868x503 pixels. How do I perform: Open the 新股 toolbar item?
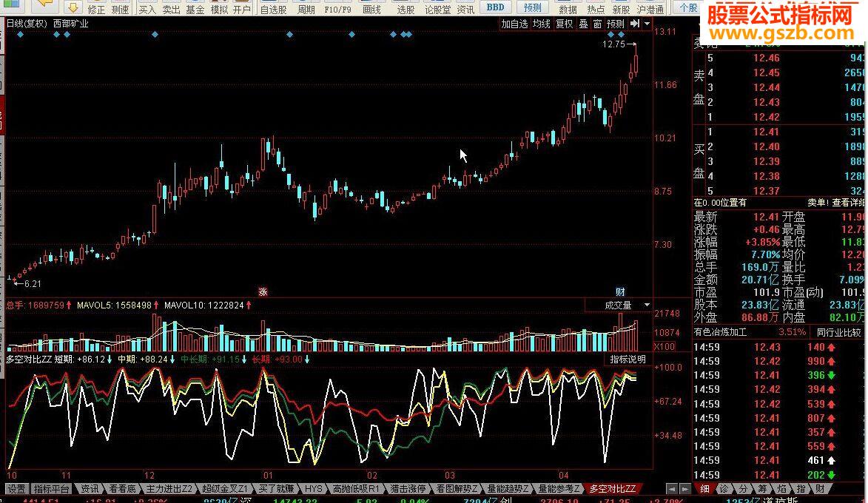point(621,9)
